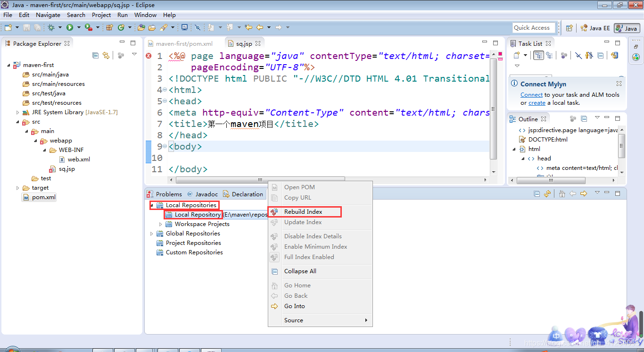Click Collapse All in Maven Repositories view
This screenshot has height=352, width=644.
[537, 194]
